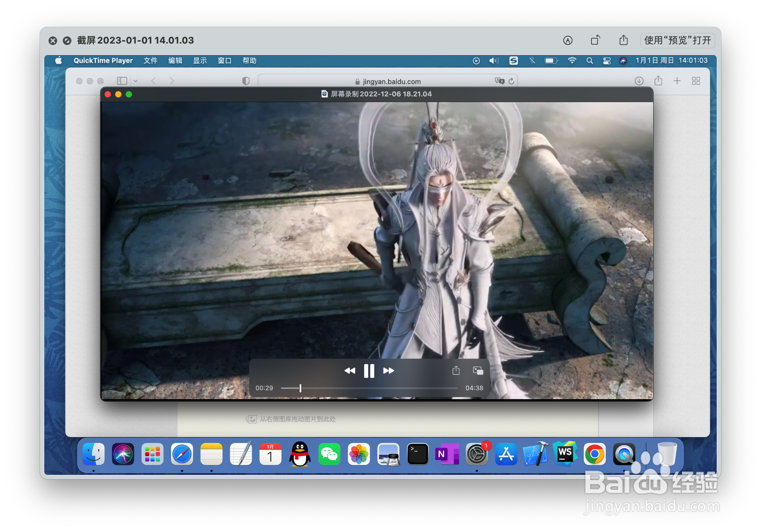This screenshot has height=532, width=761.
Task: Enable picture-in-picture from player controls
Action: [478, 371]
